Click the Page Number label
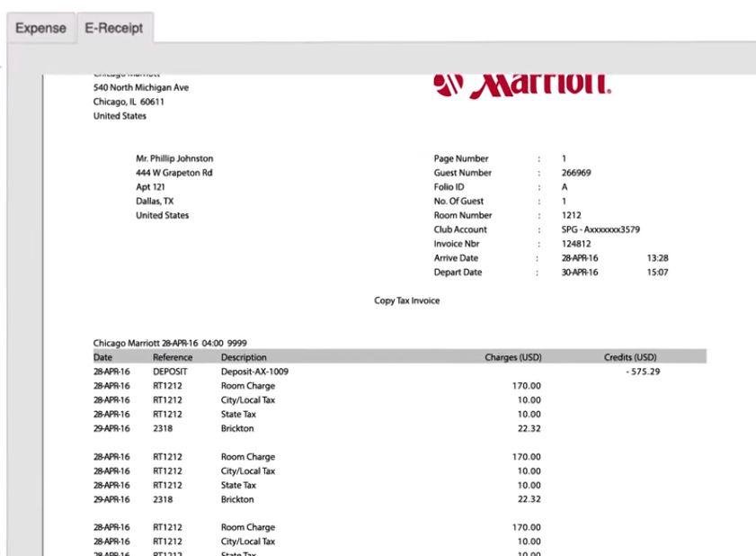 tap(461, 158)
